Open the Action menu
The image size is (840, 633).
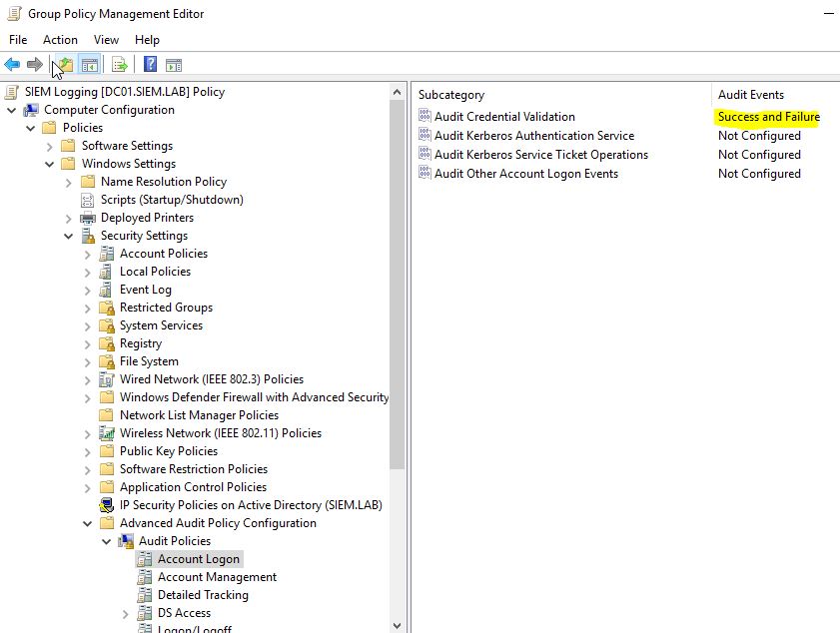pyautogui.click(x=60, y=40)
